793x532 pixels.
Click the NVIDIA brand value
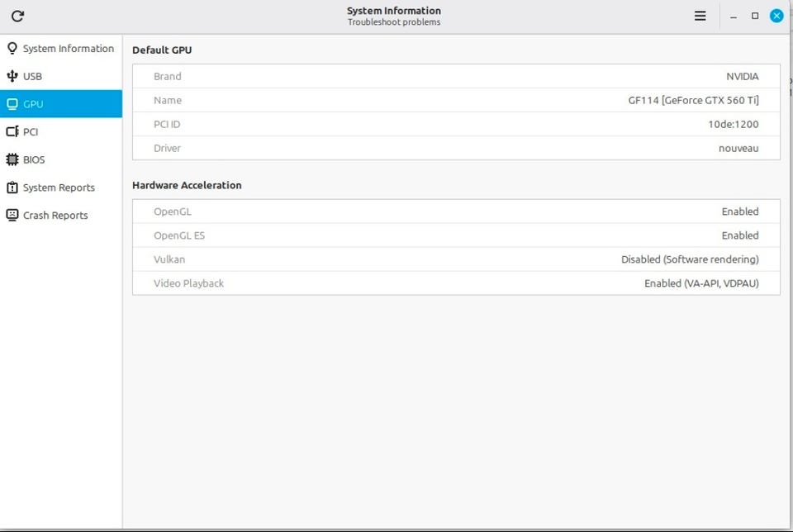(x=743, y=76)
